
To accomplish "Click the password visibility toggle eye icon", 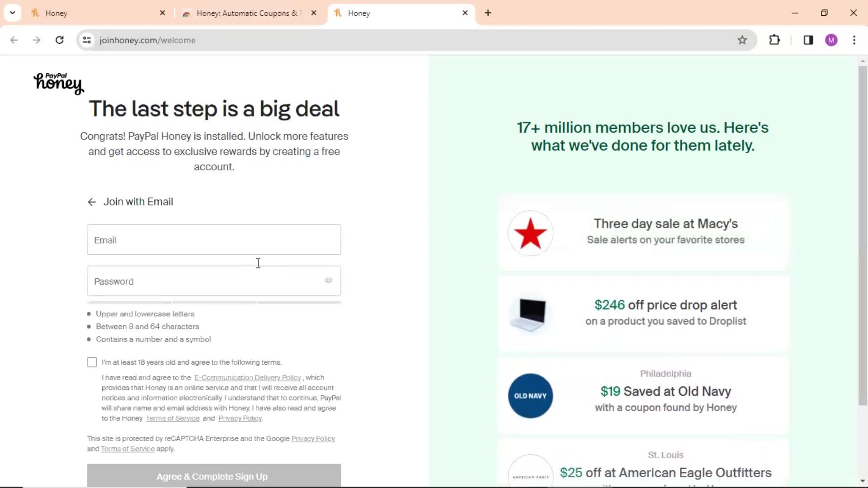I will 328,281.
